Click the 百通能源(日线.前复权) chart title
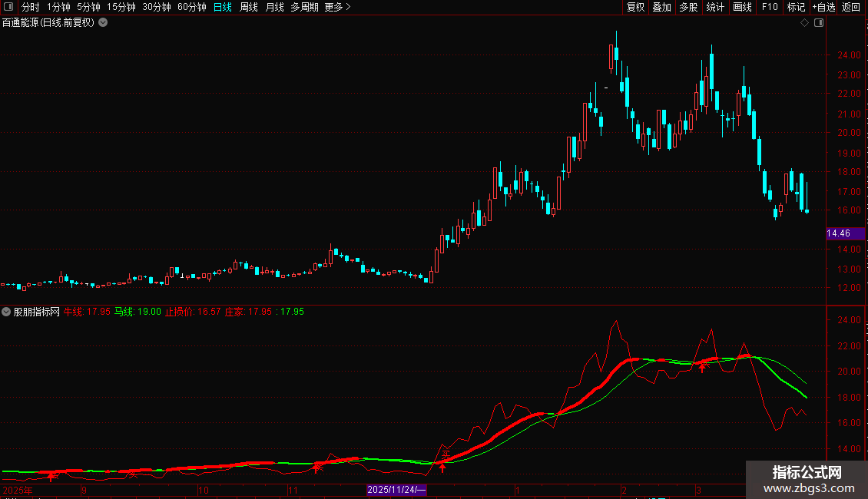This screenshot has height=499, width=868. [48, 23]
